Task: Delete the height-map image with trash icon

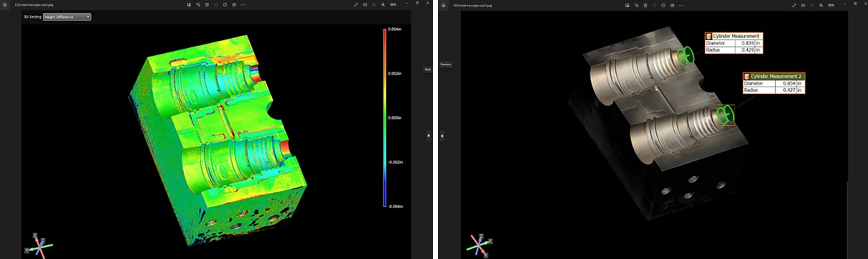Action: pyautogui.click(x=207, y=4)
